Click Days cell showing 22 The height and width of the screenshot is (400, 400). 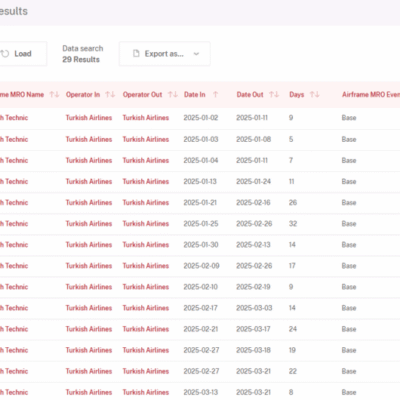tap(293, 371)
